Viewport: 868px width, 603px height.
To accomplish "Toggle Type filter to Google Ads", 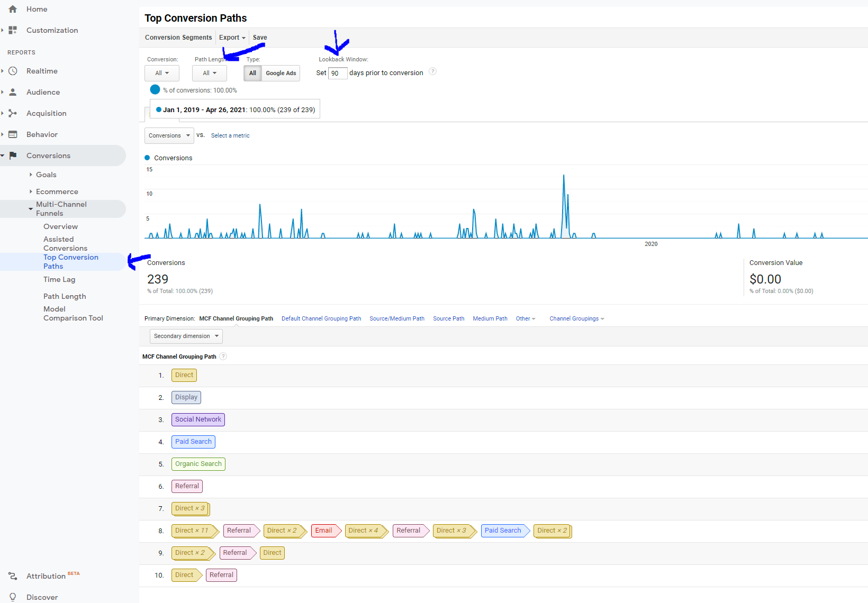I will [281, 73].
